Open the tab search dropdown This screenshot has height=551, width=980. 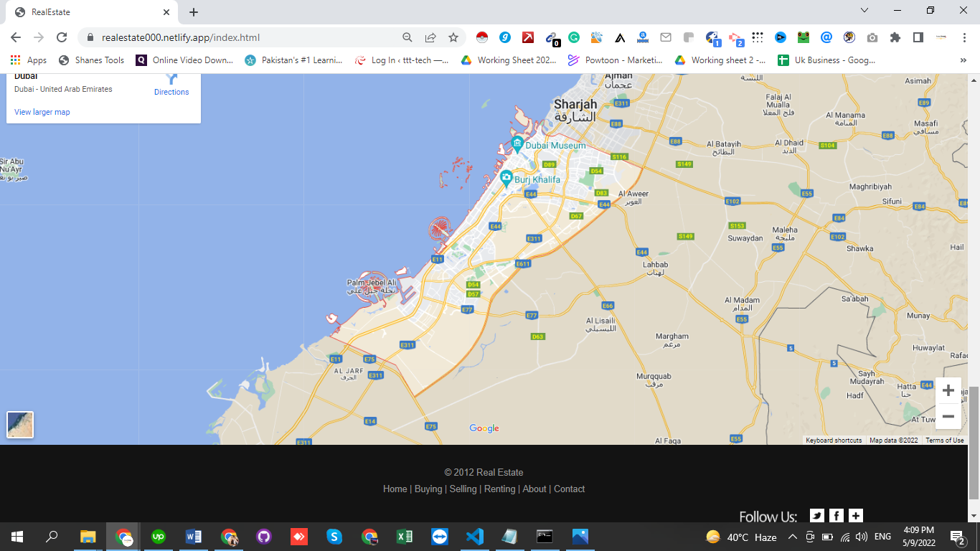(x=864, y=11)
